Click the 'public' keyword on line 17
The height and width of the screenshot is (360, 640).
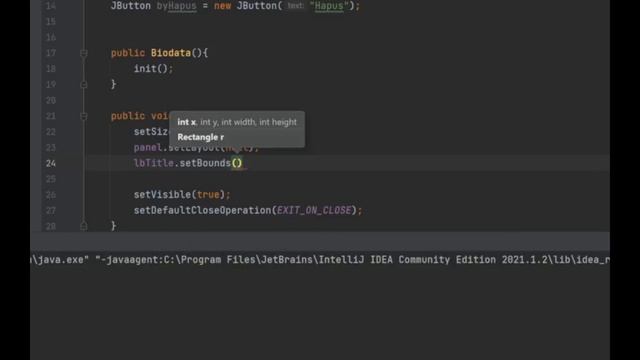[x=128, y=53]
